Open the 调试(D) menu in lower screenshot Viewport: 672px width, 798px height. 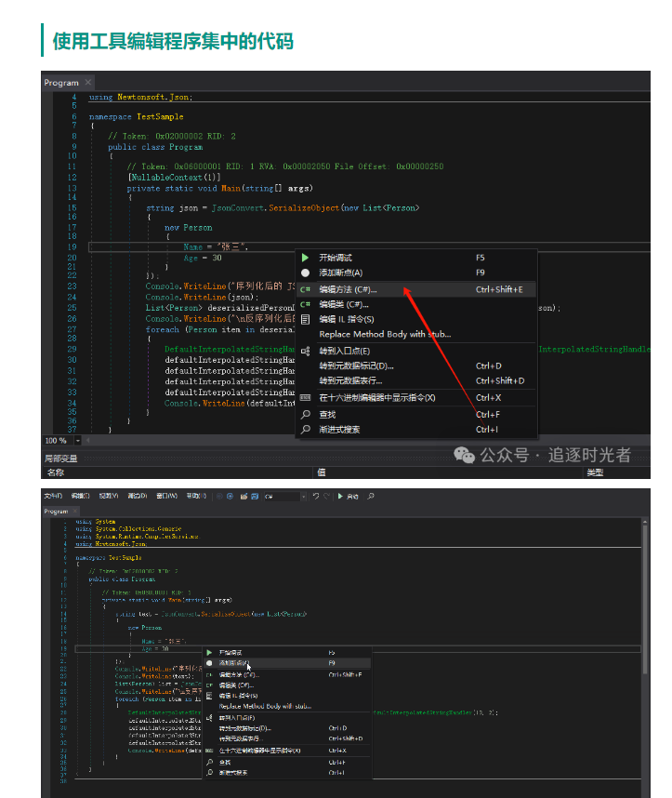[138, 496]
